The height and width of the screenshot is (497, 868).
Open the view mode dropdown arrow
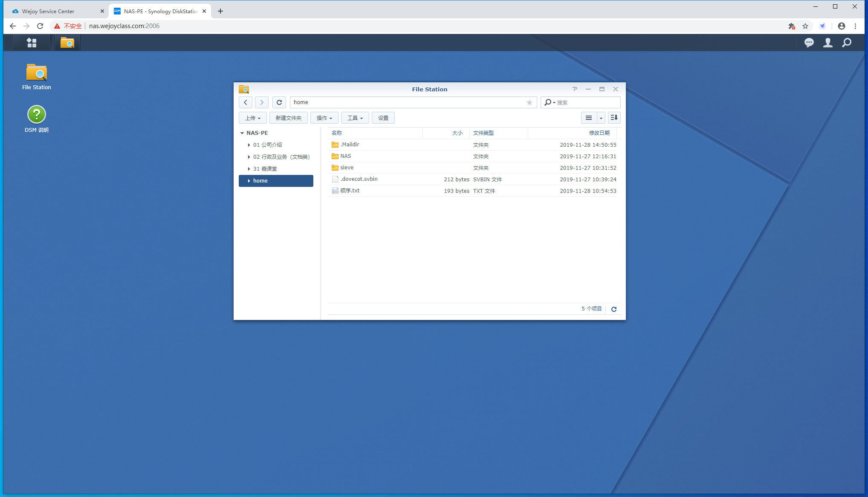pos(601,118)
